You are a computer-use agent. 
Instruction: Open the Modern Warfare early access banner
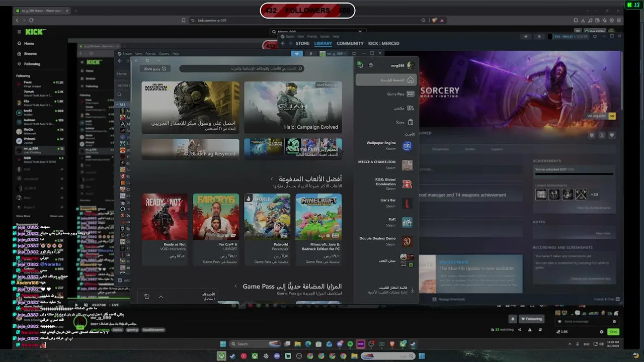[191, 108]
